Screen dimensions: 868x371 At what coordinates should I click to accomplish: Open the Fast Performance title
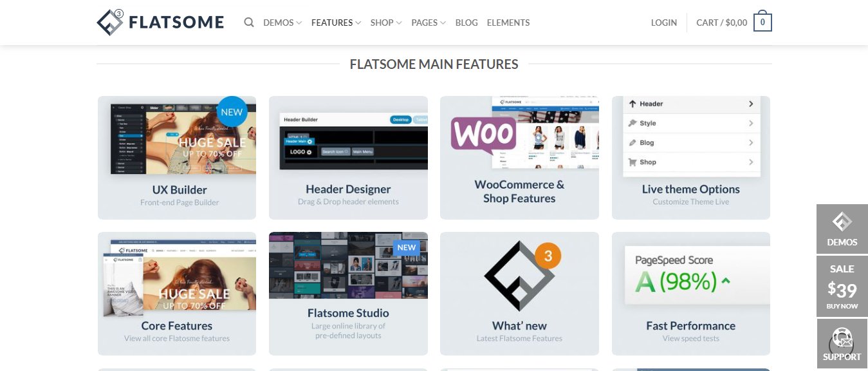click(x=691, y=325)
